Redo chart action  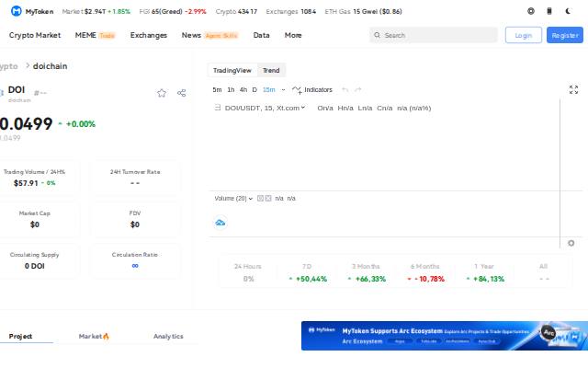pos(358,90)
